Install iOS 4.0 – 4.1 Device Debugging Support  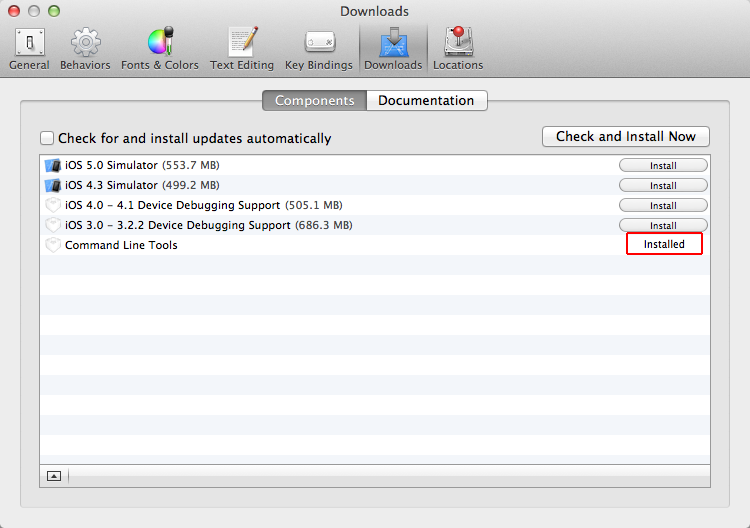663,206
